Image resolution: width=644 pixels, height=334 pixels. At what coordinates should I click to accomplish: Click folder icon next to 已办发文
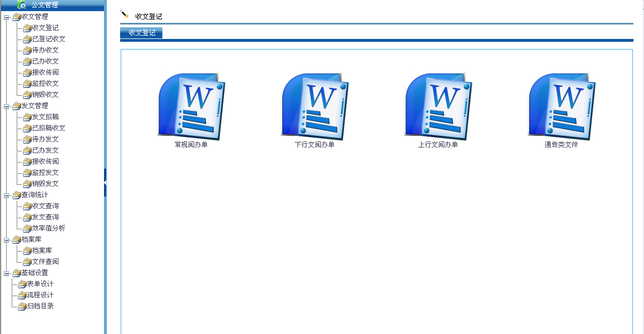pos(27,150)
